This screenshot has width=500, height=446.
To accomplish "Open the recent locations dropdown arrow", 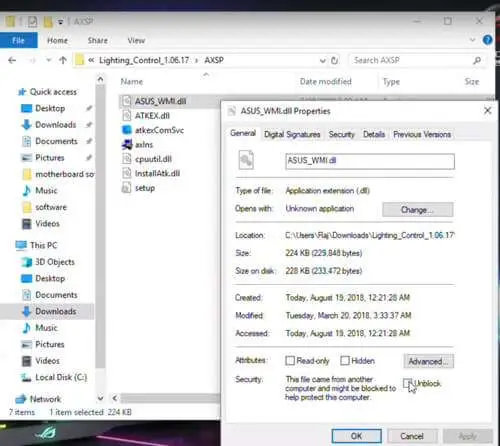I will [x=49, y=60].
